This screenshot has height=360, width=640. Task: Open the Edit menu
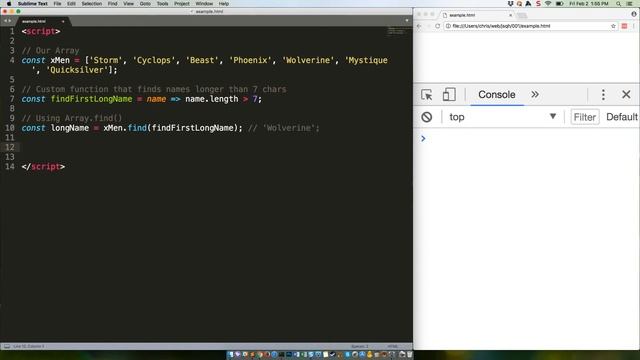coord(71,4)
